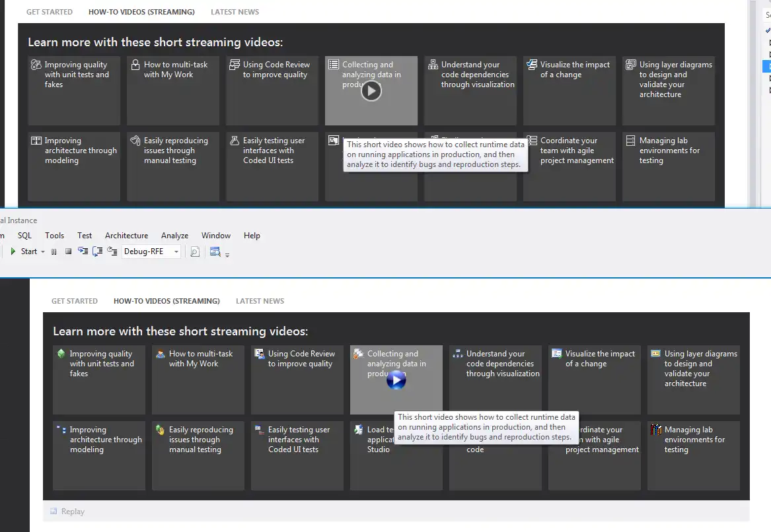This screenshot has height=532, width=771.
Task: Click the Improving architecture tile icon in the upper start page
Action: click(x=36, y=141)
